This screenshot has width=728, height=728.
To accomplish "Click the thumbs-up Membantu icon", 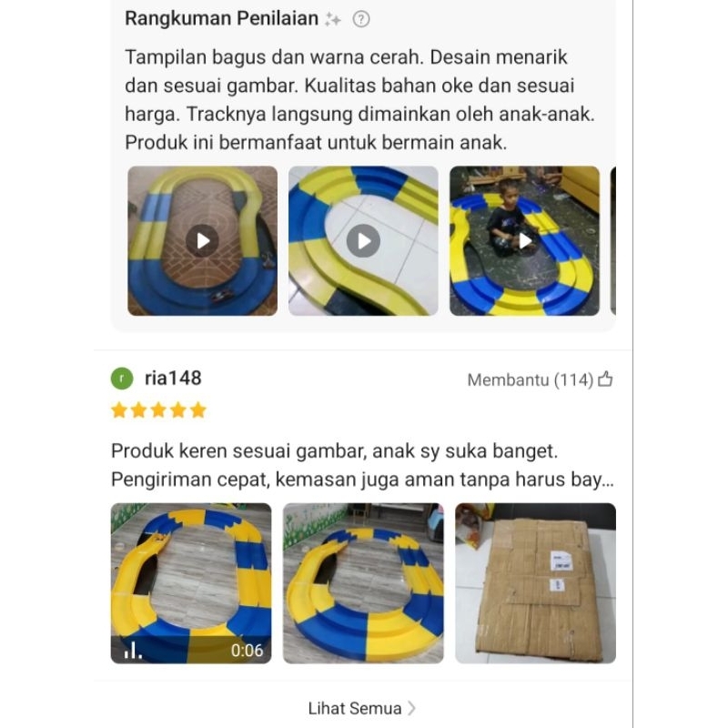I will tap(605, 379).
